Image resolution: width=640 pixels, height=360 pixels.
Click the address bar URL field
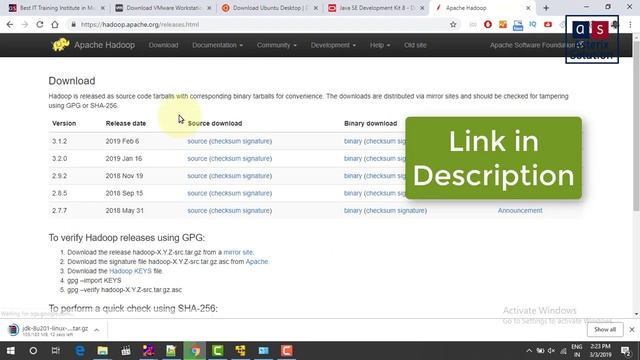click(x=261, y=24)
